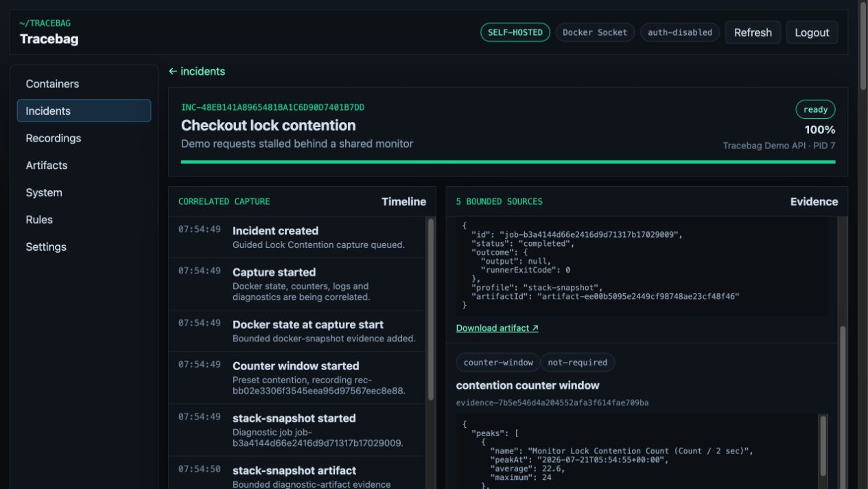Open the System sidebar page
Screen dimensions: 868x489
84,192
